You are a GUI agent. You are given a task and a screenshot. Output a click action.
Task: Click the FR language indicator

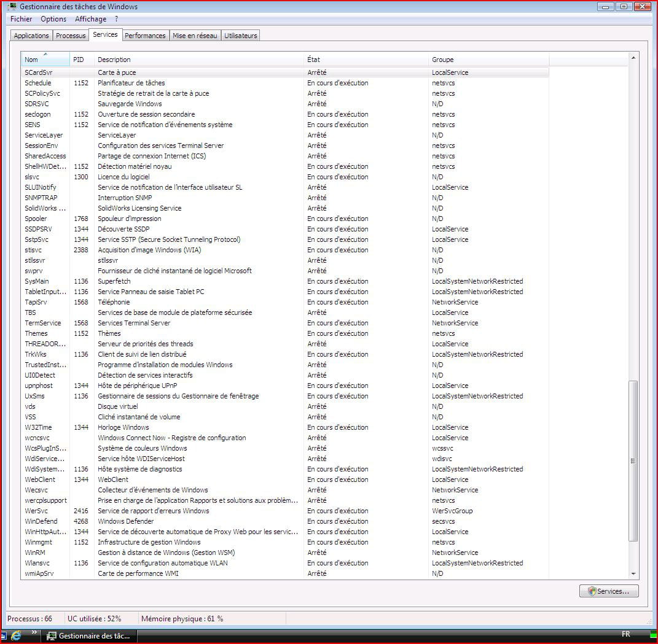(x=625, y=634)
